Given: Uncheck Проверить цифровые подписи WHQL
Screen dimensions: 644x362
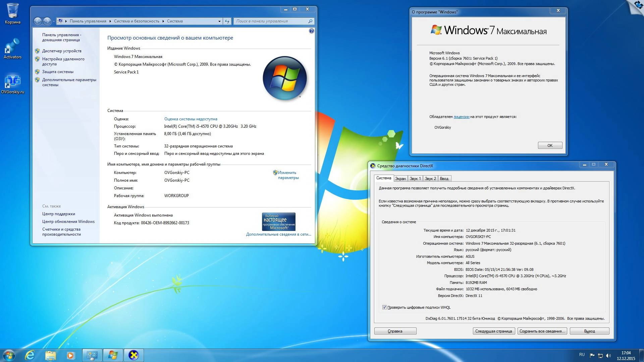Looking at the screenshot, I should coord(384,307).
